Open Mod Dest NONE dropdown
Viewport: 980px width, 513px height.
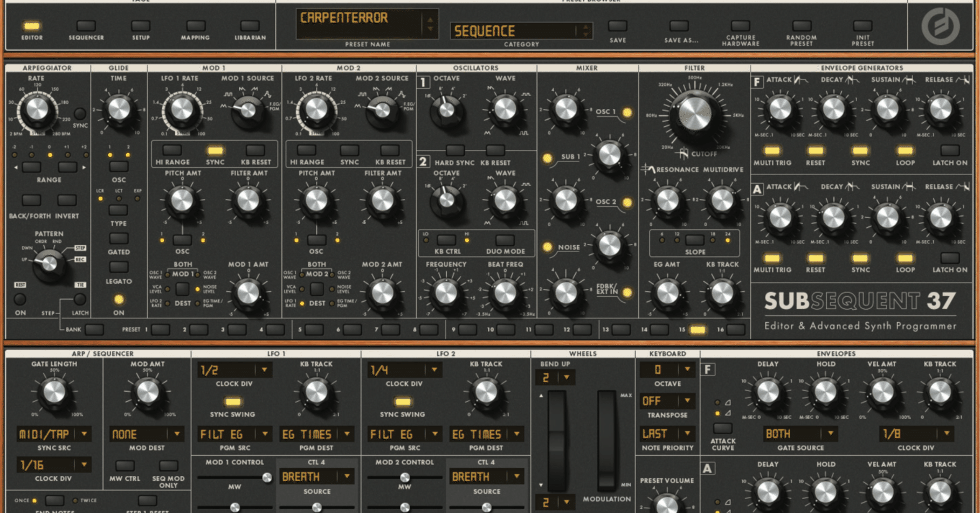coord(147,434)
